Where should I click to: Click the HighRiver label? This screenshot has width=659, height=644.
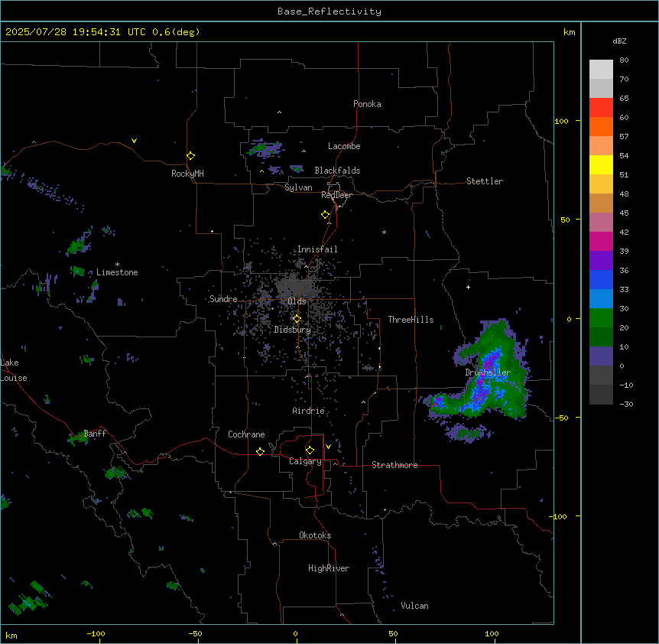[329, 568]
